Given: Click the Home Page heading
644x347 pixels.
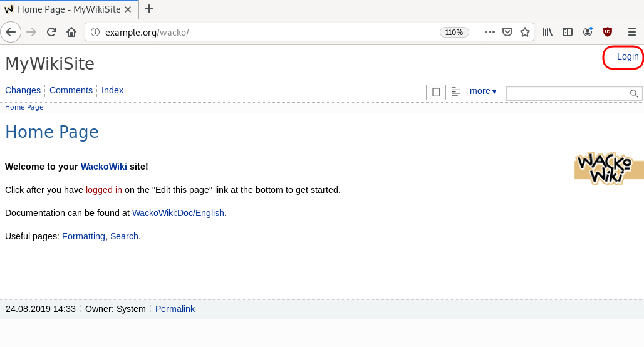Looking at the screenshot, I should (x=52, y=132).
